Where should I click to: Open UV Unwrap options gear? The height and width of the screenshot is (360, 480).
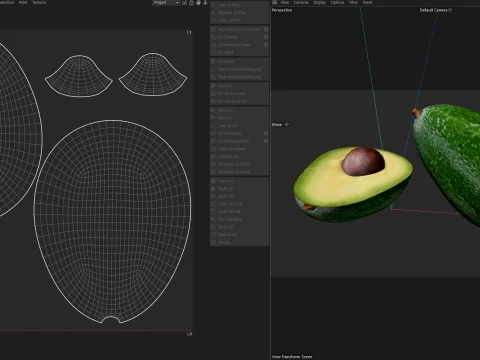coord(266,37)
